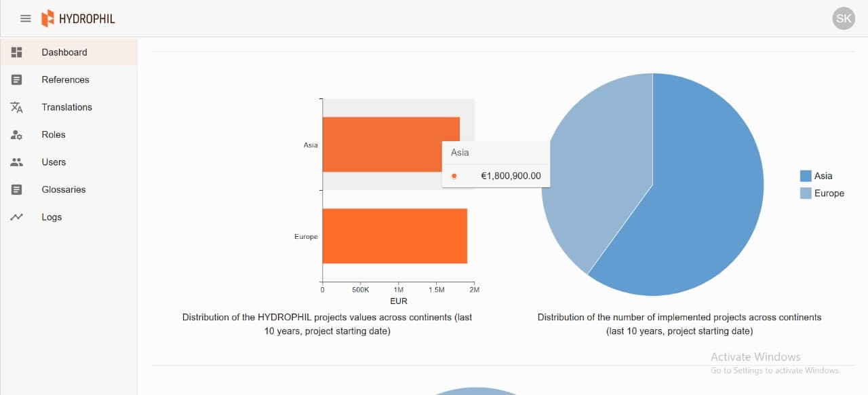Image resolution: width=868 pixels, height=395 pixels.
Task: Click the 500K axis tick label
Action: click(360, 290)
